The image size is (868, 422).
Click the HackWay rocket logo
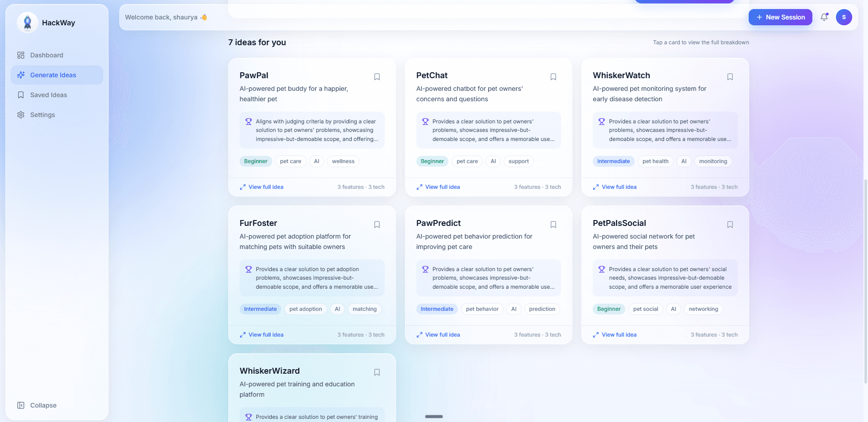(x=28, y=23)
